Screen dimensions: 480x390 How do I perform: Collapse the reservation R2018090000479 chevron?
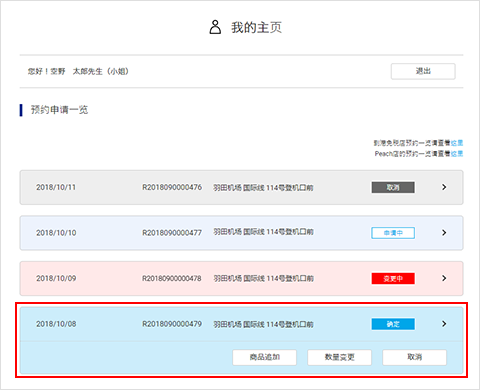tap(444, 324)
